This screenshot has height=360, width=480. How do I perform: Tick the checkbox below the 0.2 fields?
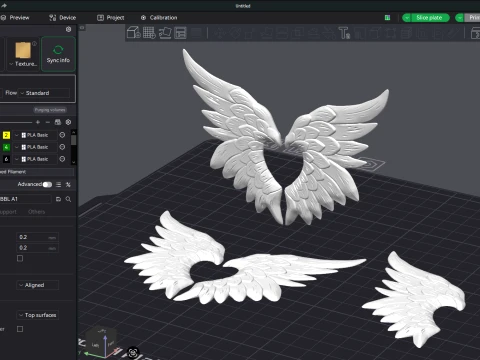[x=20, y=258]
